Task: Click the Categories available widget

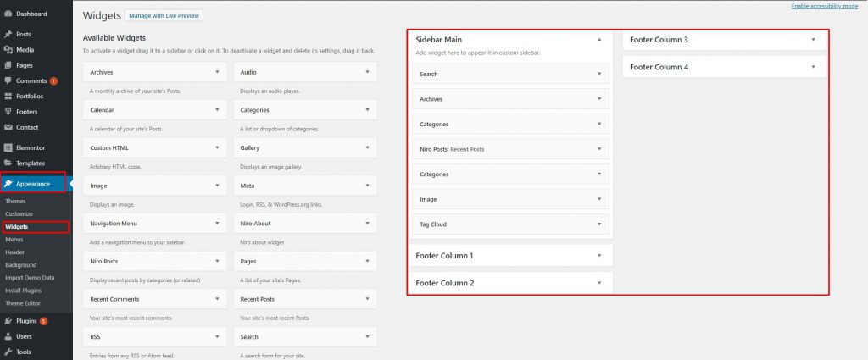Action: click(305, 109)
